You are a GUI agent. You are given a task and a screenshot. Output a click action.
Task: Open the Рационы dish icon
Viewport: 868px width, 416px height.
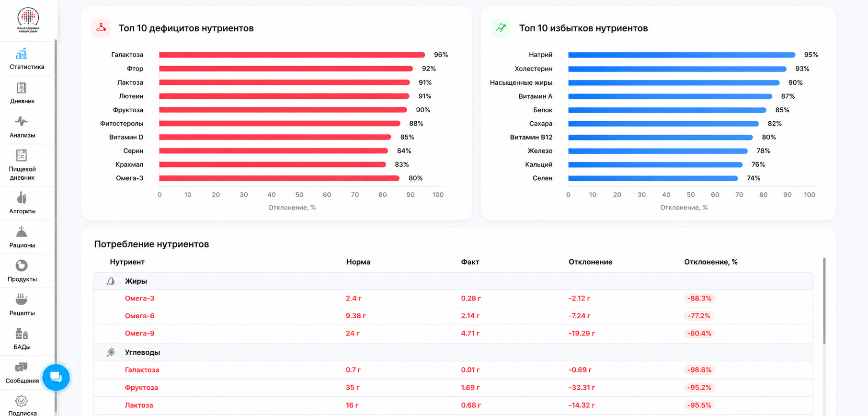point(22,232)
